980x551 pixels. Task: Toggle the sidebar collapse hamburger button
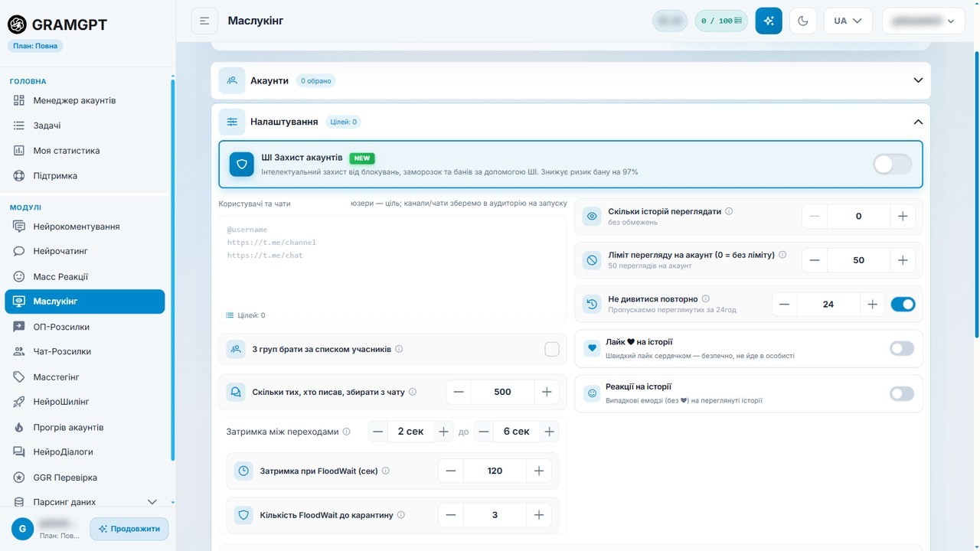coord(204,21)
